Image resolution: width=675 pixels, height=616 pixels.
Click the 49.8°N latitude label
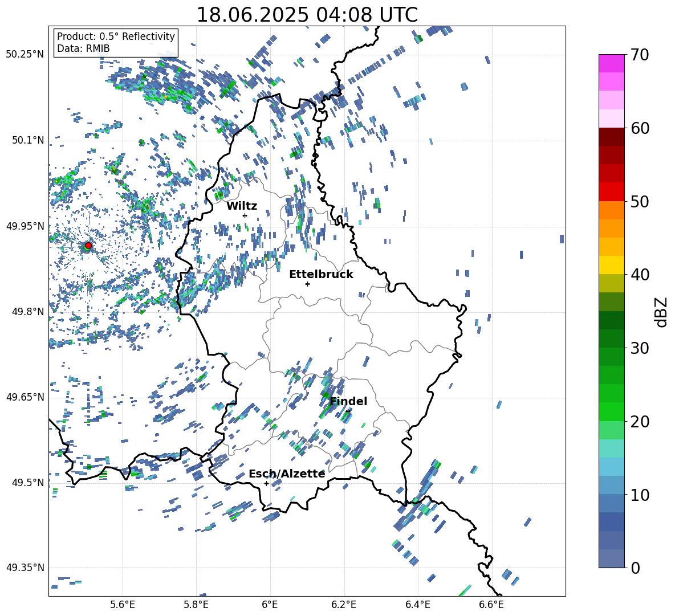click(27, 312)
